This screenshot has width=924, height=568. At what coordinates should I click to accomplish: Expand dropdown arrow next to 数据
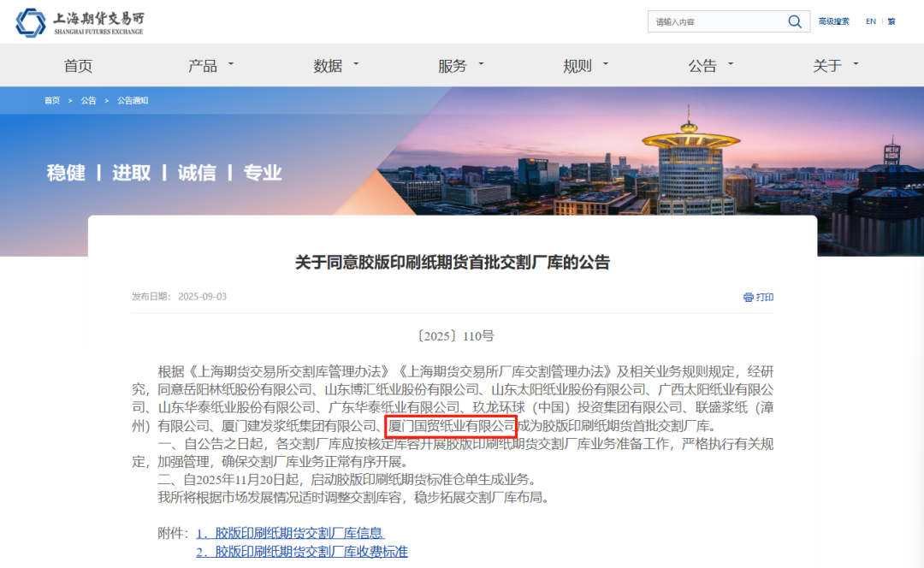[x=356, y=63]
